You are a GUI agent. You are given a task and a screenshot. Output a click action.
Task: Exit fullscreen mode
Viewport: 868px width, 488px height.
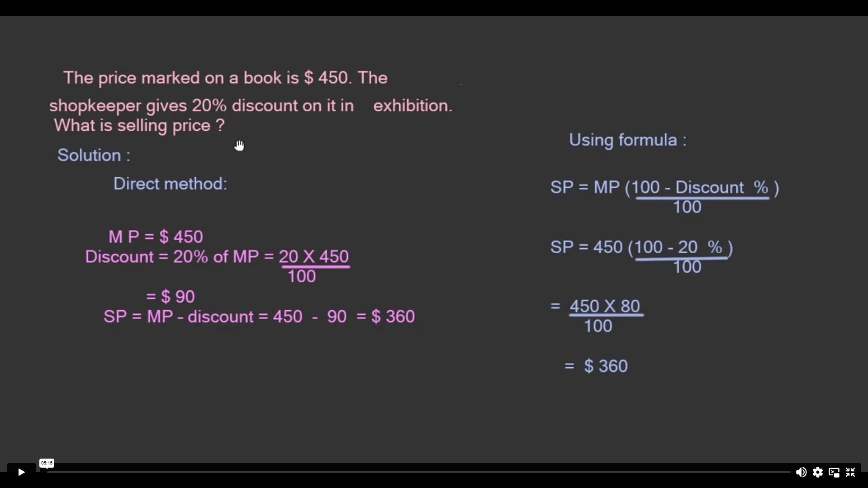[850, 472]
